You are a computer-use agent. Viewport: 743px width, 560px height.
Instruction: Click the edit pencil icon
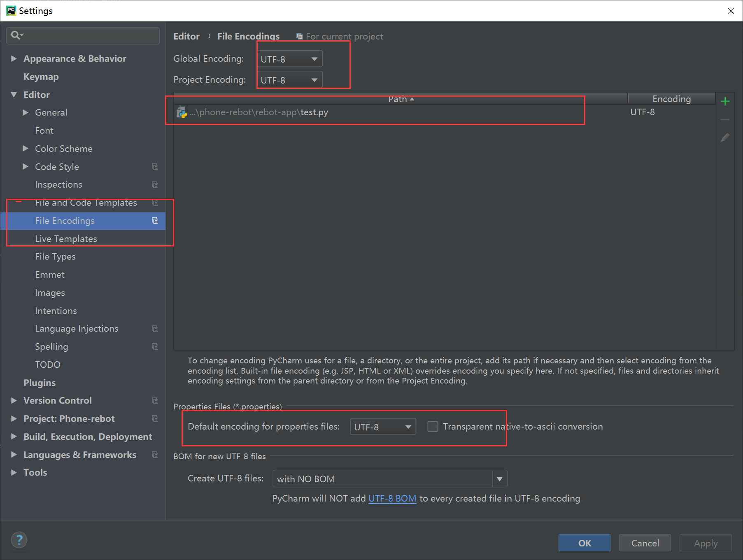click(725, 138)
